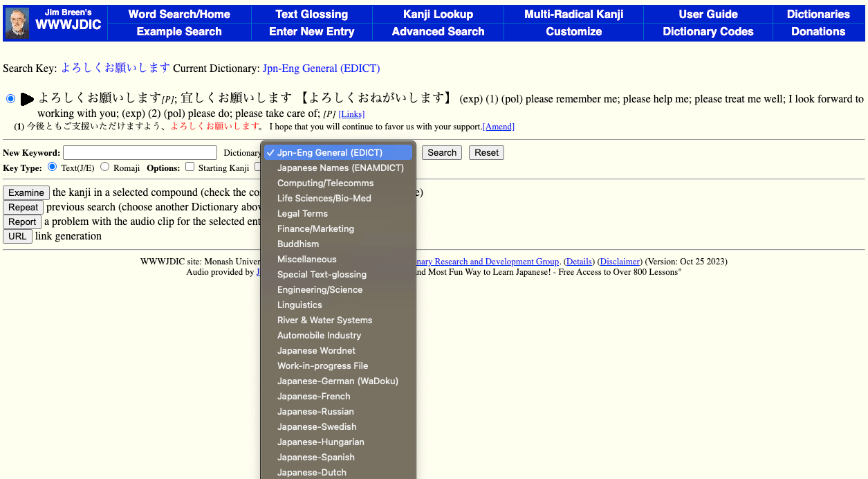Play the audio clip for the entry
Image resolution: width=868 pixels, height=479 pixels.
27,98
